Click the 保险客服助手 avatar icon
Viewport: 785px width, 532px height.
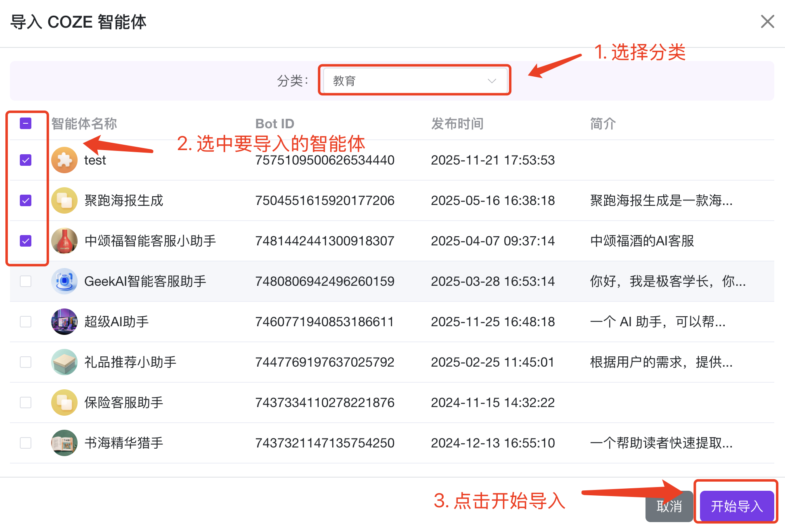coord(64,403)
